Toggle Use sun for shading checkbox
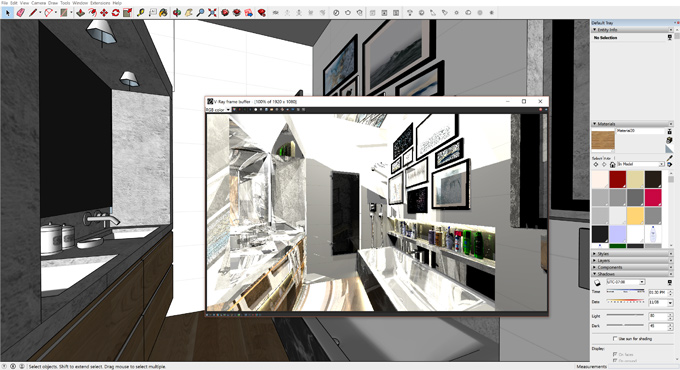 (x=615, y=338)
